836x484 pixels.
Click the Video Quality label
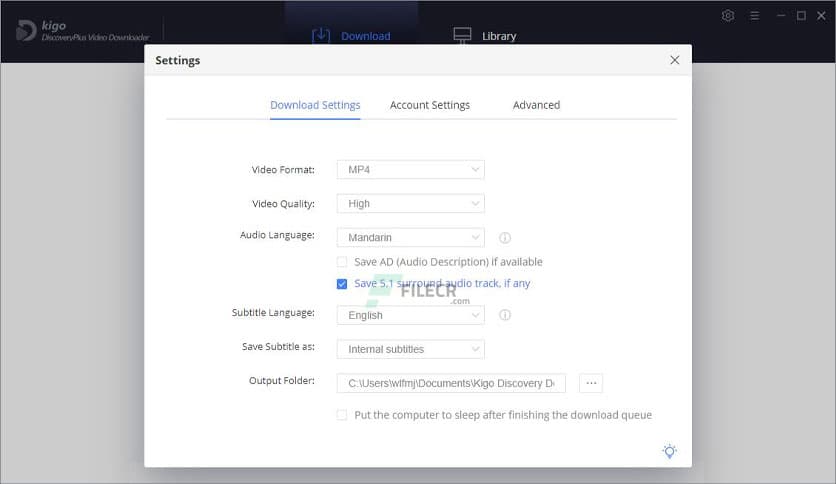coord(283,204)
